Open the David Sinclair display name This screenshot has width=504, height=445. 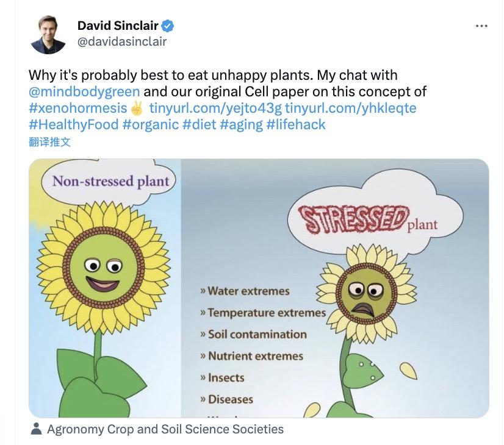(x=118, y=26)
